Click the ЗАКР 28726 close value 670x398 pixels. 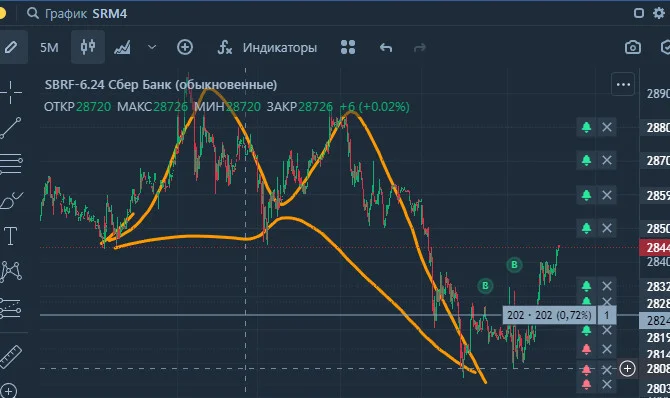300,106
